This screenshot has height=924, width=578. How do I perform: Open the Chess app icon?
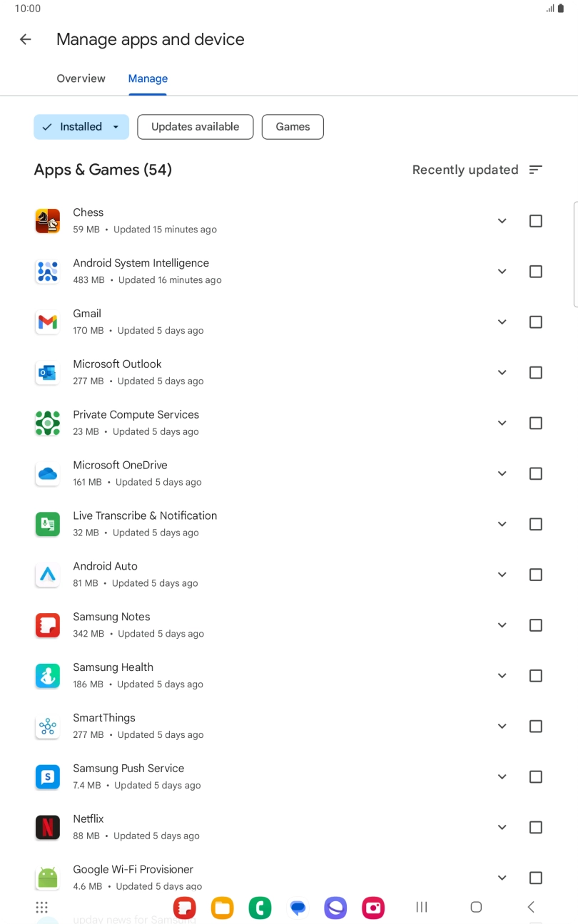click(x=47, y=220)
